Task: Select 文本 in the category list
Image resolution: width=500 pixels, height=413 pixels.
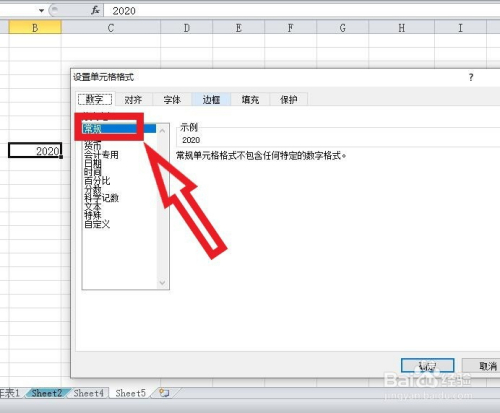Action: [x=93, y=207]
